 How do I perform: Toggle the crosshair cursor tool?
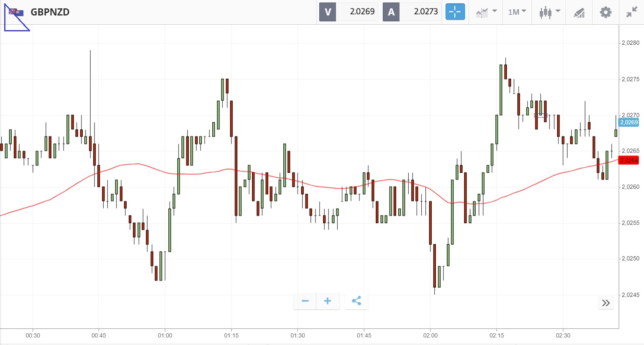click(x=455, y=12)
